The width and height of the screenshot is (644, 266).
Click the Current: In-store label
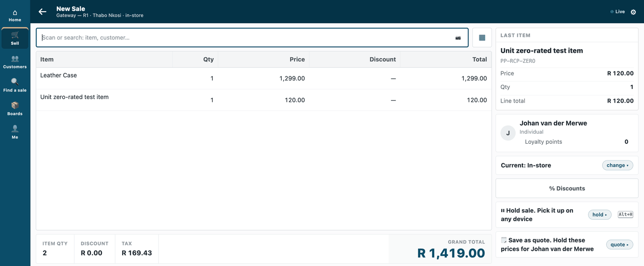click(x=526, y=165)
